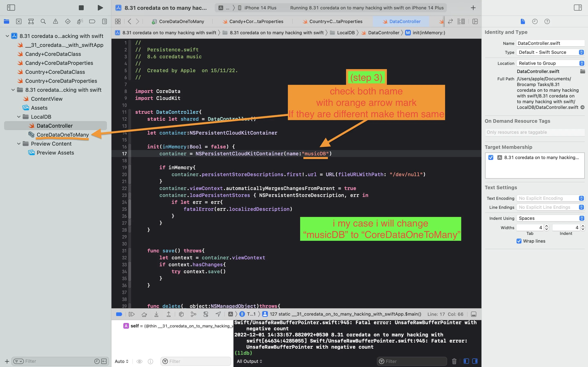Click the Debug Memory Graph icon
The height and width of the screenshot is (367, 588).
(193, 314)
